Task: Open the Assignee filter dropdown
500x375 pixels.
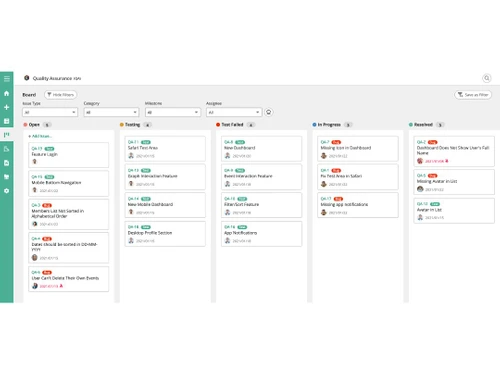Action: pos(234,112)
